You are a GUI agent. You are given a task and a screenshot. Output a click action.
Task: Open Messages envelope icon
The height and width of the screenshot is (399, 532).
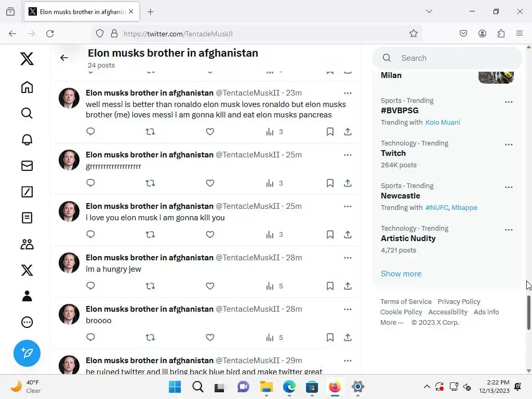coord(27,166)
